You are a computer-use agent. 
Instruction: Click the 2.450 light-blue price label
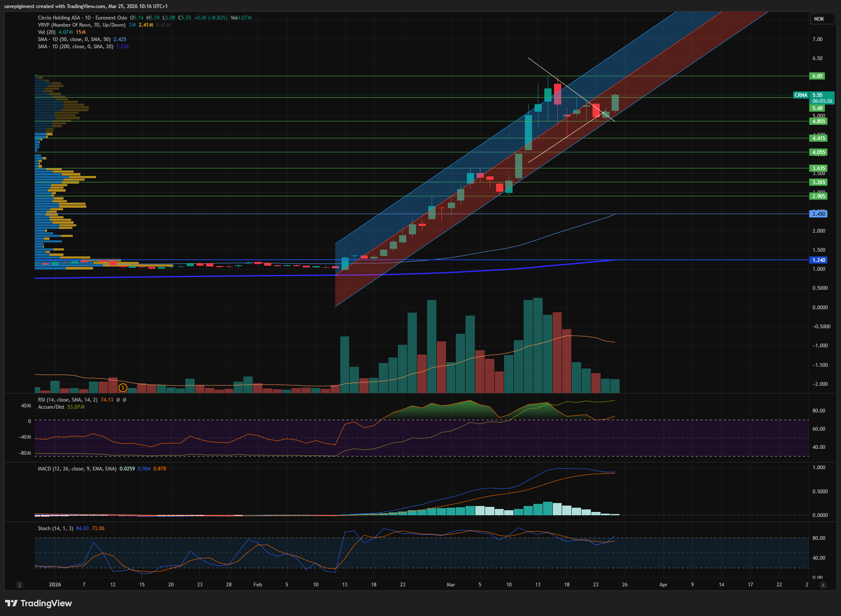(x=819, y=214)
